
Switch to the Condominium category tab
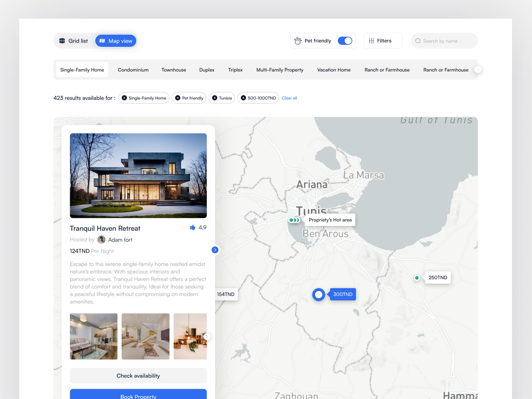[133, 70]
